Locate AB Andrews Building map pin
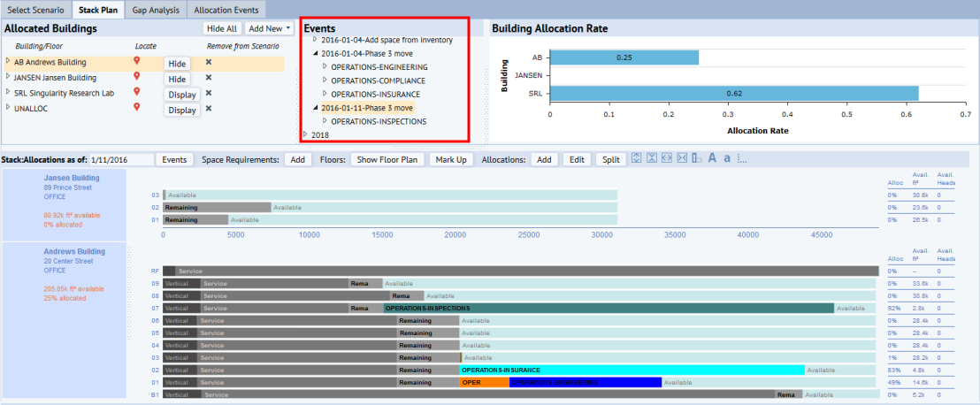The width and height of the screenshot is (980, 405). (x=137, y=61)
